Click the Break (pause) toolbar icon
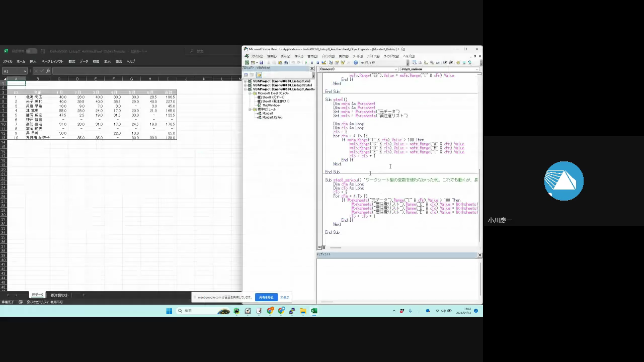The width and height of the screenshot is (644, 362). (x=312, y=63)
